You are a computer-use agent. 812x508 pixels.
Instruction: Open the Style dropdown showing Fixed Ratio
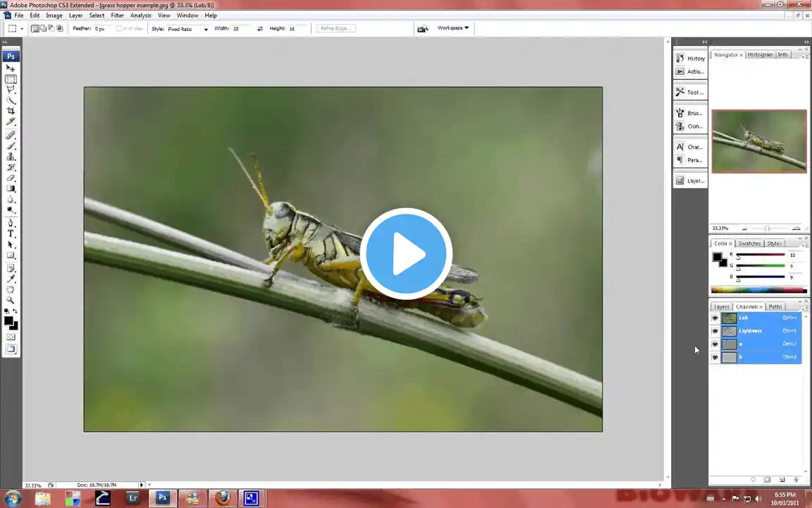[x=205, y=28]
